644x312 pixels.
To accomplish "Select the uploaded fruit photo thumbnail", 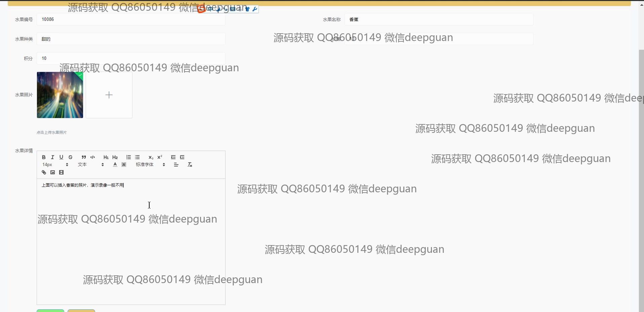I will coord(60,95).
